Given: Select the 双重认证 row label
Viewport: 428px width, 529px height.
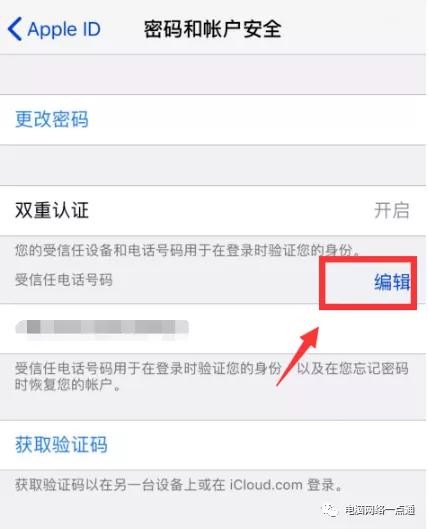Looking at the screenshot, I should tap(52, 211).
